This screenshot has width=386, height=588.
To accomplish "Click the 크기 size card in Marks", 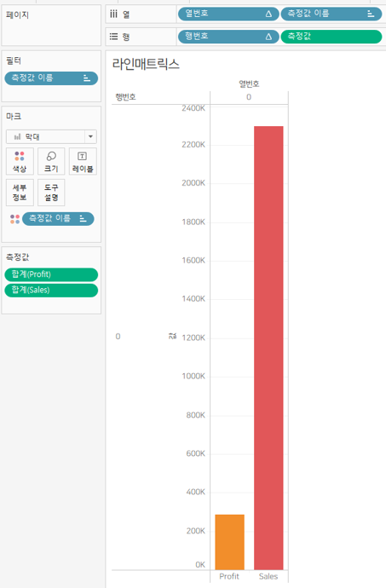I will point(51,161).
